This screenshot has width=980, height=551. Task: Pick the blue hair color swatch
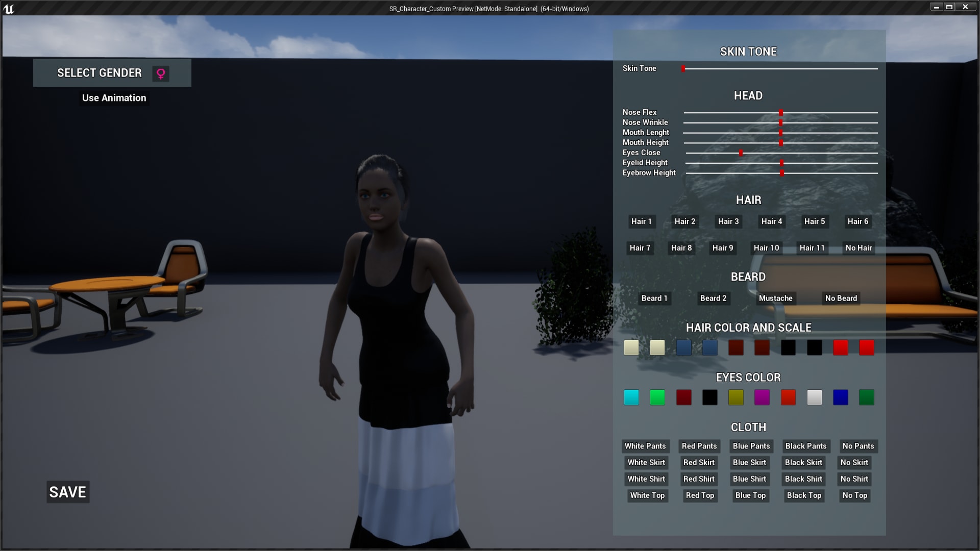pyautogui.click(x=683, y=347)
